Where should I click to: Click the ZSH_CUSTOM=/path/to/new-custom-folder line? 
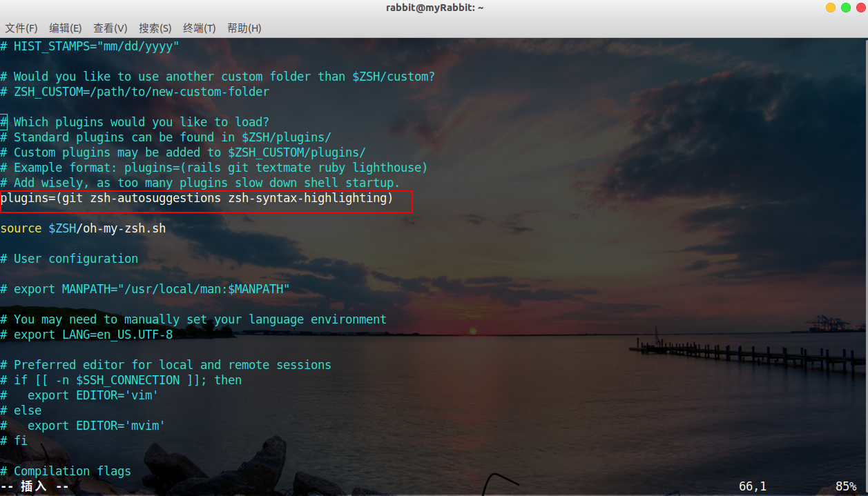135,92
